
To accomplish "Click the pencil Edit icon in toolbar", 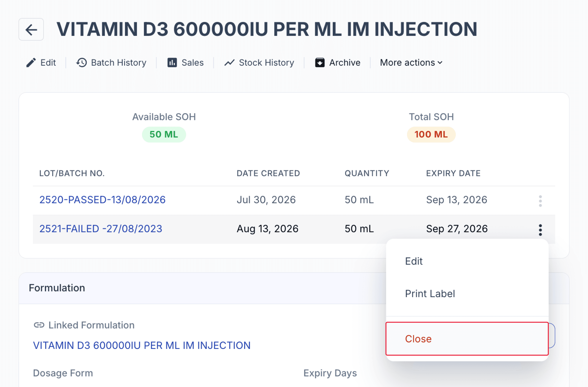I will pos(31,63).
